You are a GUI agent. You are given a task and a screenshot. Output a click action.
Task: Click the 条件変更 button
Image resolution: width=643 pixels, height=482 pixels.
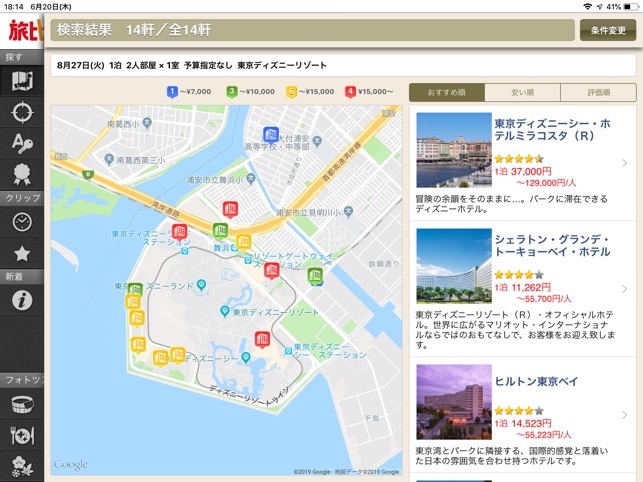(608, 30)
